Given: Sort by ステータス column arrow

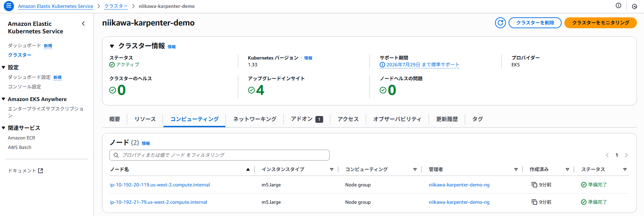Looking at the screenshot, I should 625,169.
